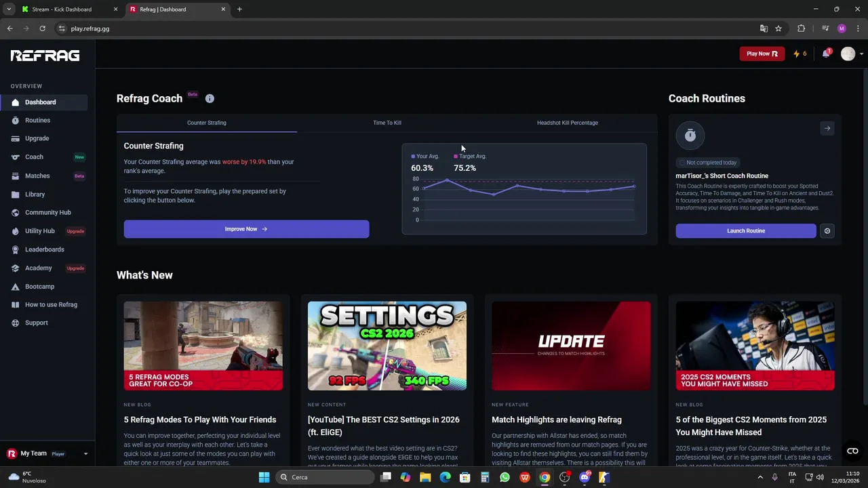Click the Community Hub globe icon
This screenshot has width=868, height=488.
15,213
